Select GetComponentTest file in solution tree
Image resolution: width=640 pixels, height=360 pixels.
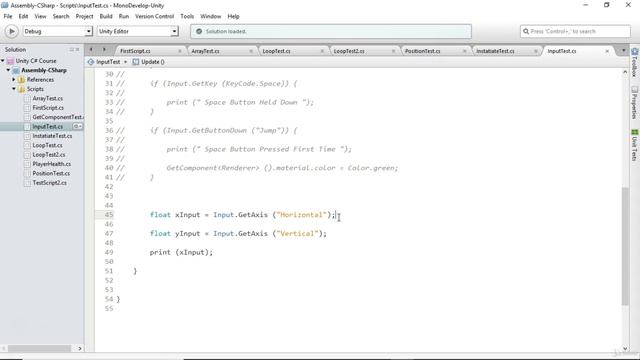click(x=57, y=117)
